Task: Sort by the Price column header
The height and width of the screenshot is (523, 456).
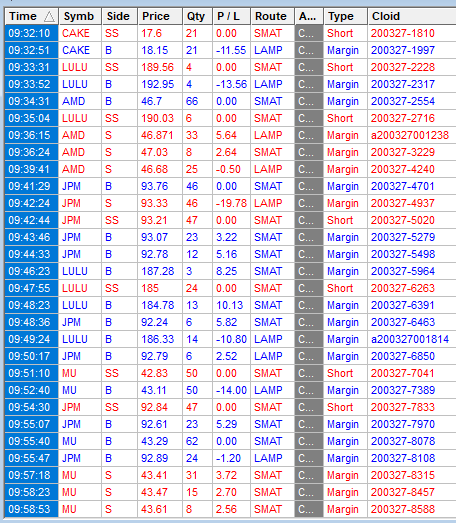Action: tap(160, 16)
